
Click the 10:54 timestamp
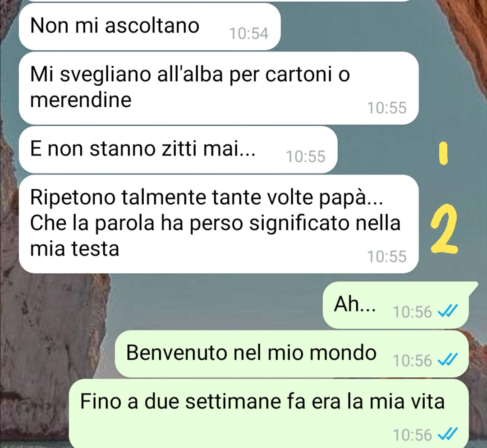[249, 33]
